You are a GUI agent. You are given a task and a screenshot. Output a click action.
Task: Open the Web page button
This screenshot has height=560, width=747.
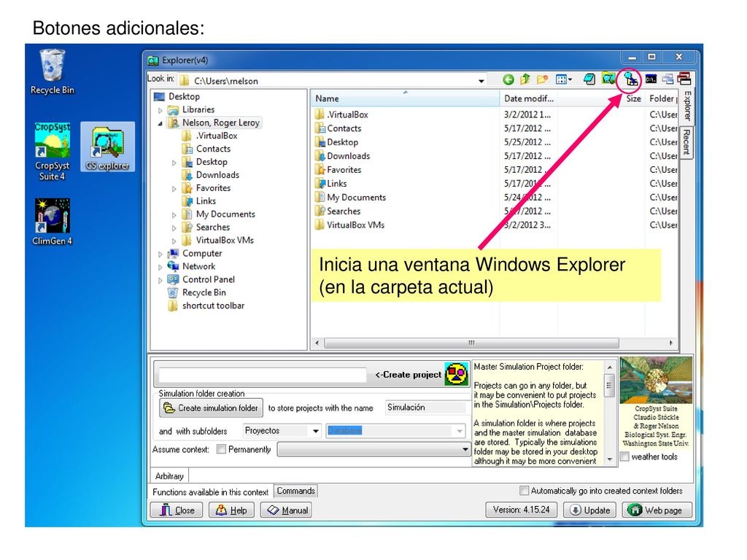(657, 510)
